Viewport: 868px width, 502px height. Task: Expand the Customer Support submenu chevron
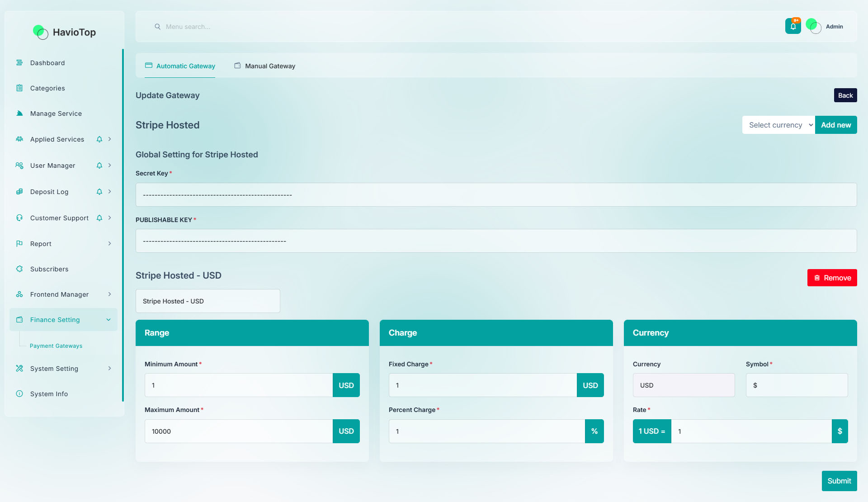coord(109,218)
